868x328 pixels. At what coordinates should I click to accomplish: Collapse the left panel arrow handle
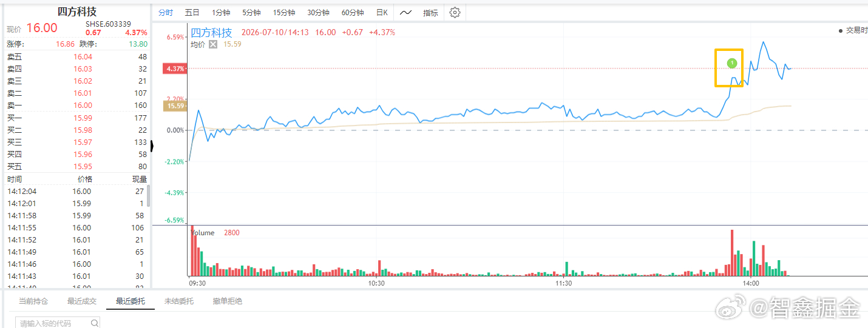(152, 146)
